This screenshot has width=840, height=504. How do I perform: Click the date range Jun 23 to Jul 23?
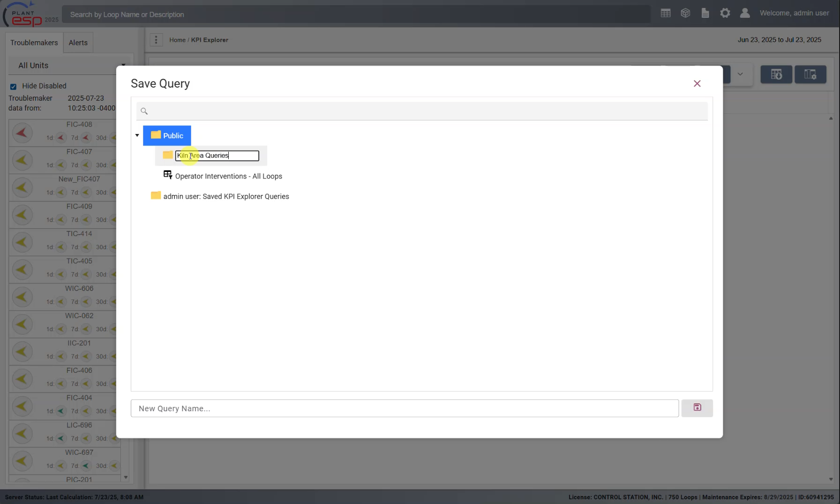780,40
